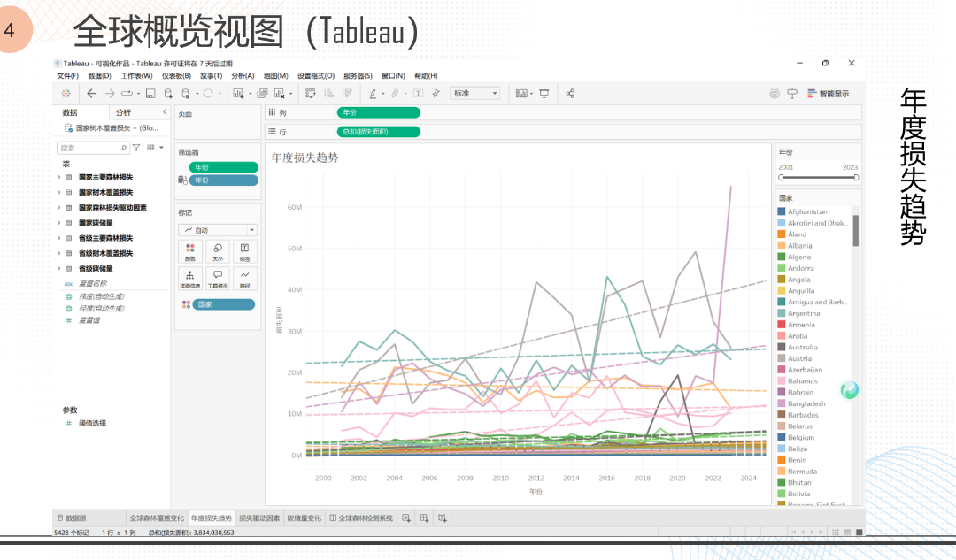Add a new data source

(x=168, y=93)
